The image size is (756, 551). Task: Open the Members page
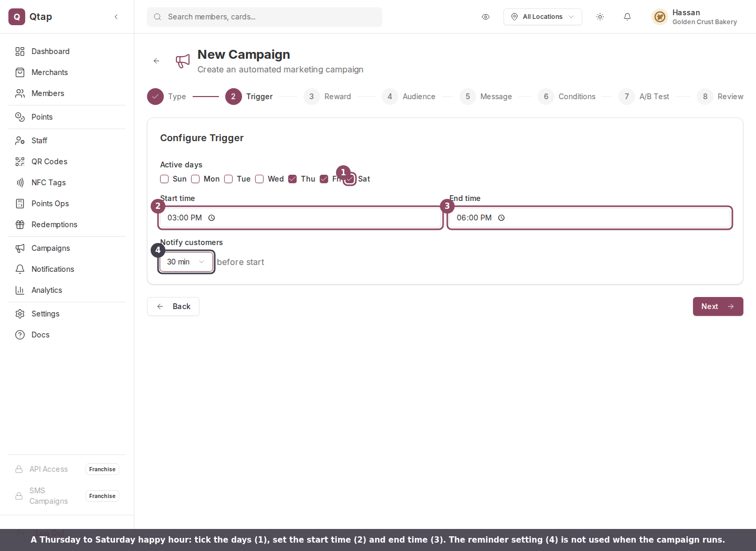click(x=67, y=93)
